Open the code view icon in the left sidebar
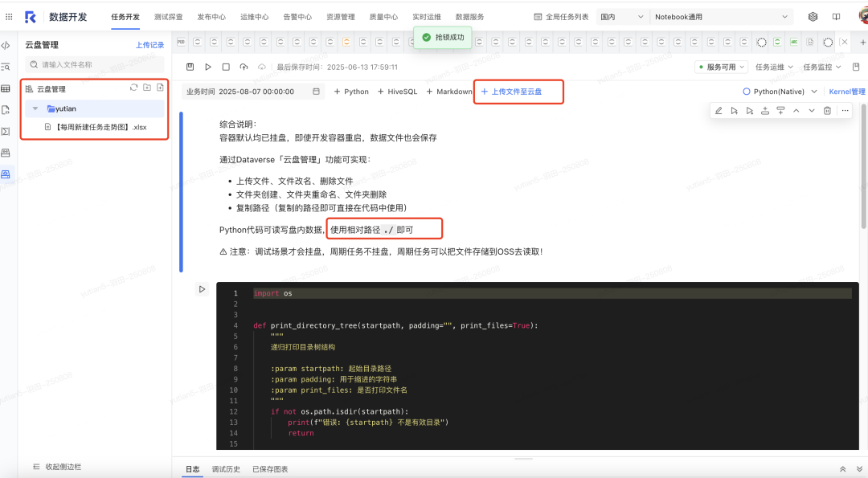 click(x=6, y=45)
